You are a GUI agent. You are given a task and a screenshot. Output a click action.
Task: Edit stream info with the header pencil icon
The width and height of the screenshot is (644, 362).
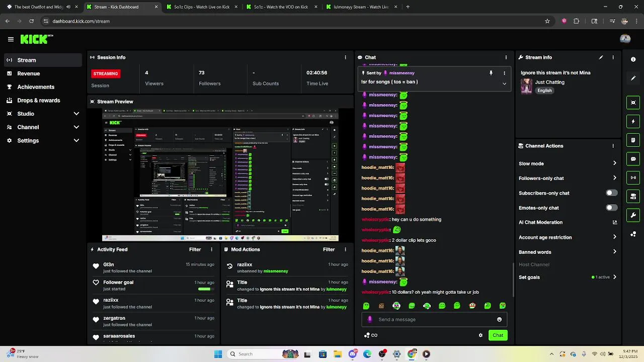(x=601, y=57)
